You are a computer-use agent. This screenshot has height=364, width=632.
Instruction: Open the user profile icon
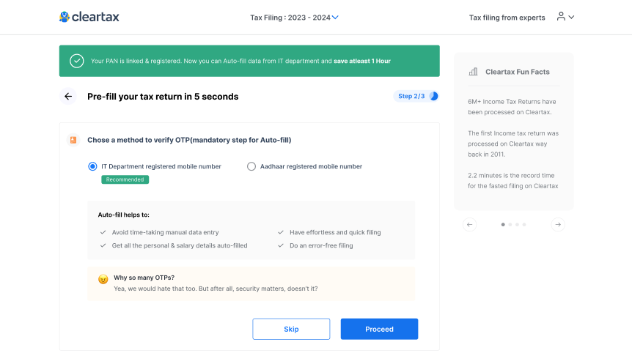tap(561, 17)
